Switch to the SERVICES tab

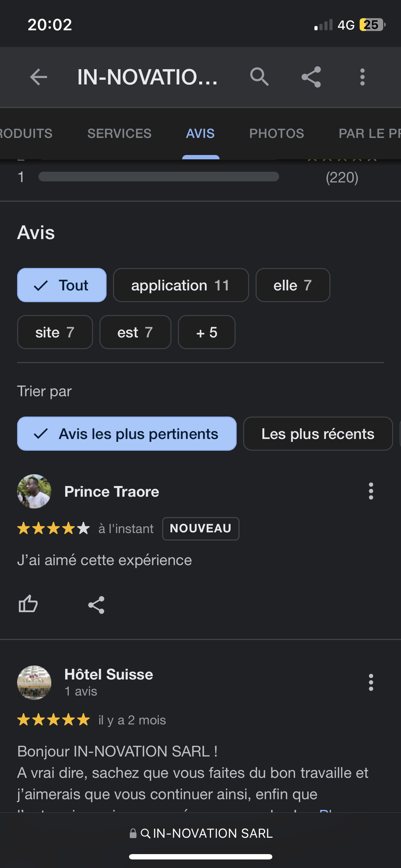point(119,133)
